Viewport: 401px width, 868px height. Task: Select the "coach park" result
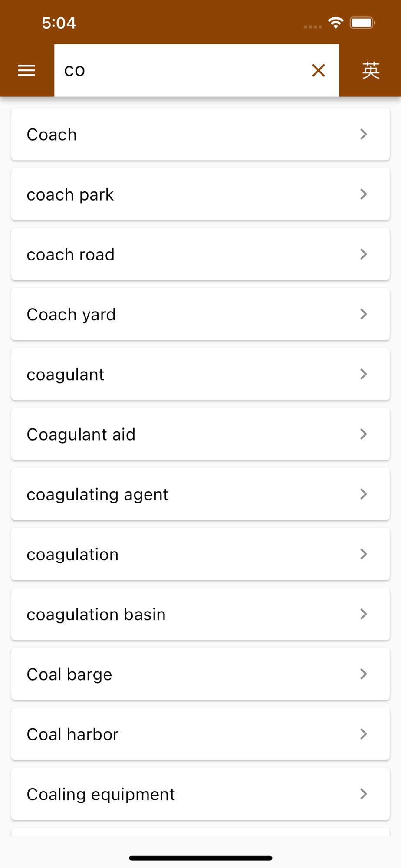(200, 194)
